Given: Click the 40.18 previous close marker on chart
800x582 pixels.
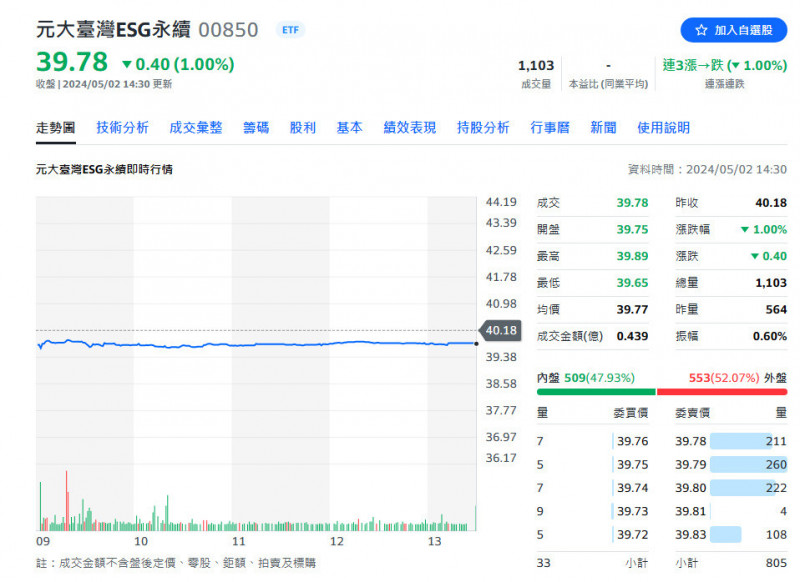Looking at the screenshot, I should (500, 331).
